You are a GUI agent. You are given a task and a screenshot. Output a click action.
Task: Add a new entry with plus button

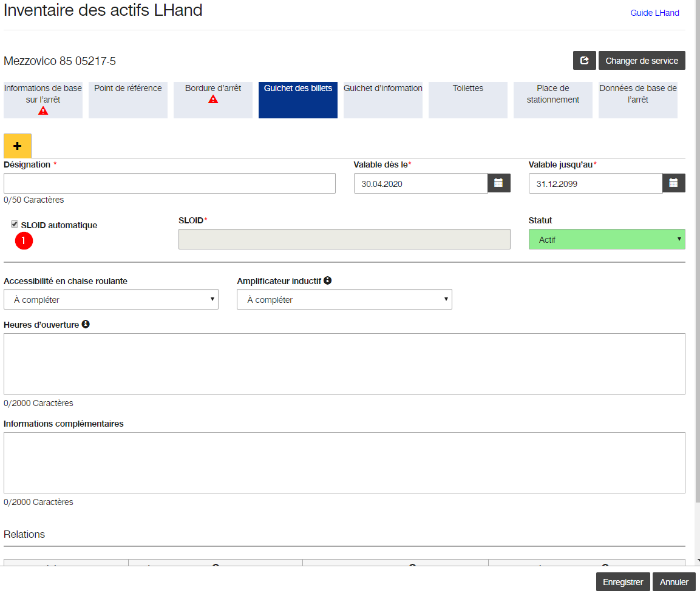[18, 146]
